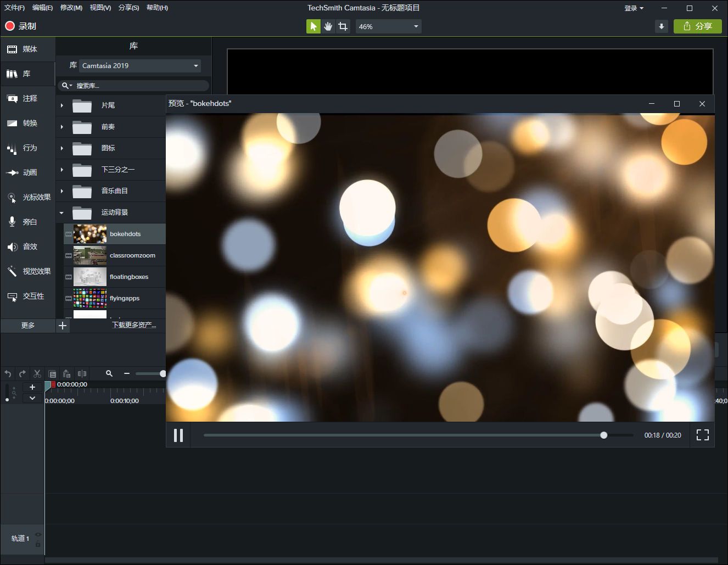The image size is (728, 565).
Task: Switch to the 媒体 media tab
Action: click(x=27, y=49)
